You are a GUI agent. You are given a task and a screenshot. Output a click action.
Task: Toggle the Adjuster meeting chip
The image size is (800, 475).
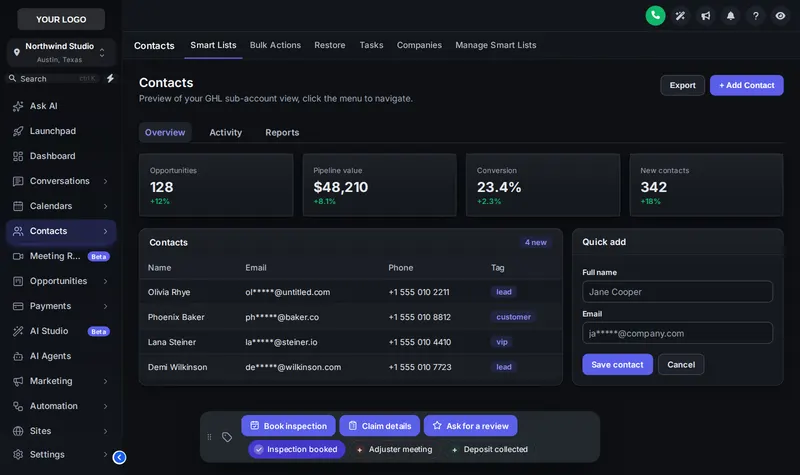tap(394, 449)
